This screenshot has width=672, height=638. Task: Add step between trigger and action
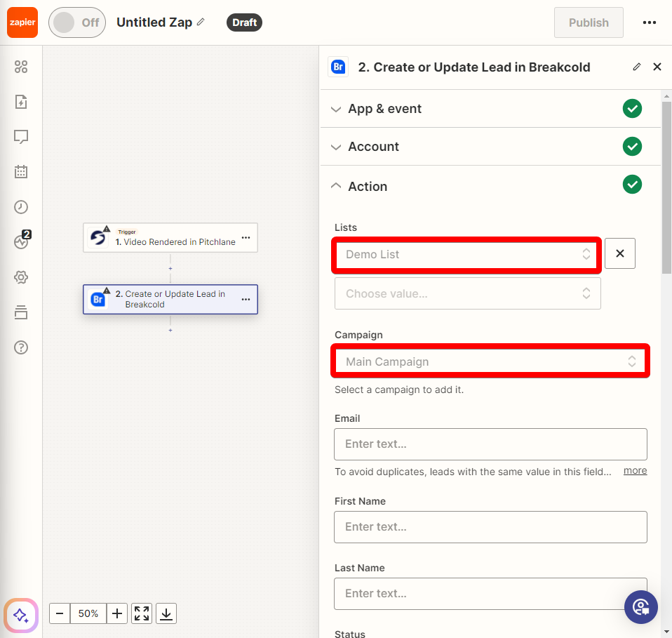click(x=170, y=268)
